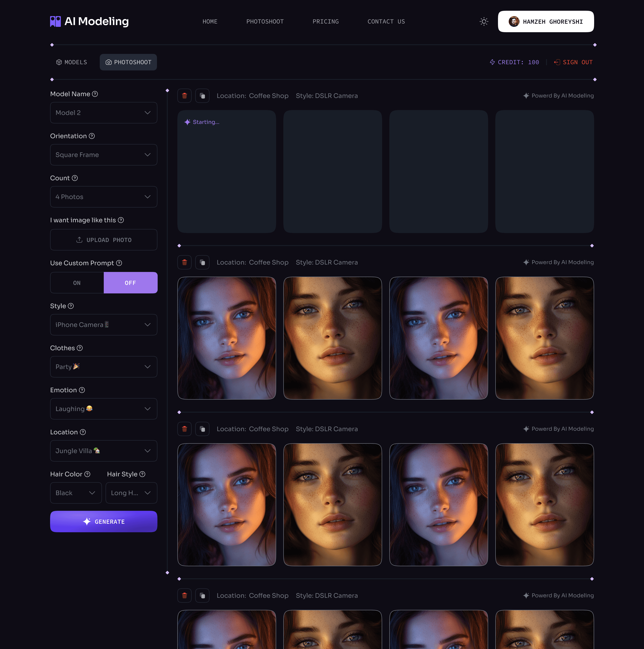Click the Emotion help icon
This screenshot has height=649, width=644.
82,390
